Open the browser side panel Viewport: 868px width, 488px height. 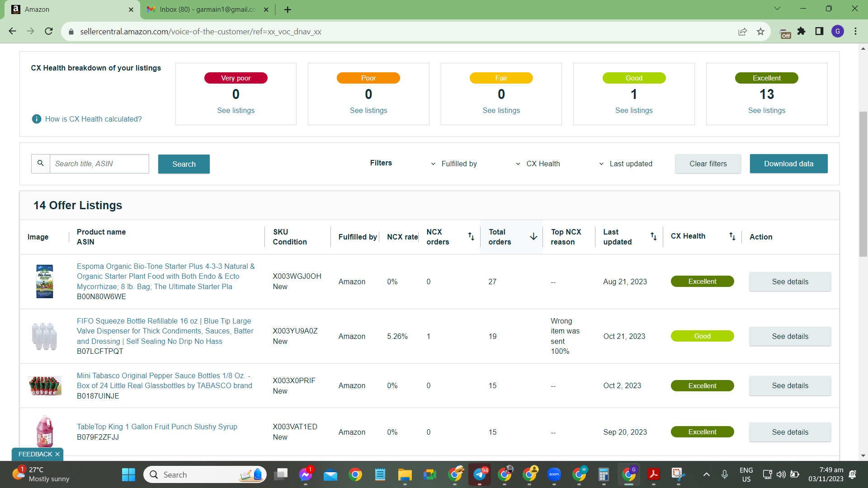(819, 31)
